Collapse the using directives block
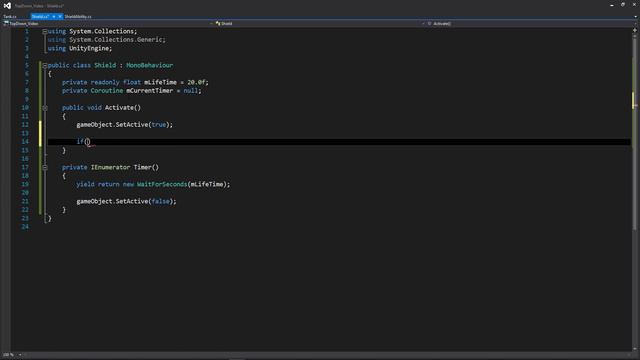The image size is (640, 360). [44, 31]
